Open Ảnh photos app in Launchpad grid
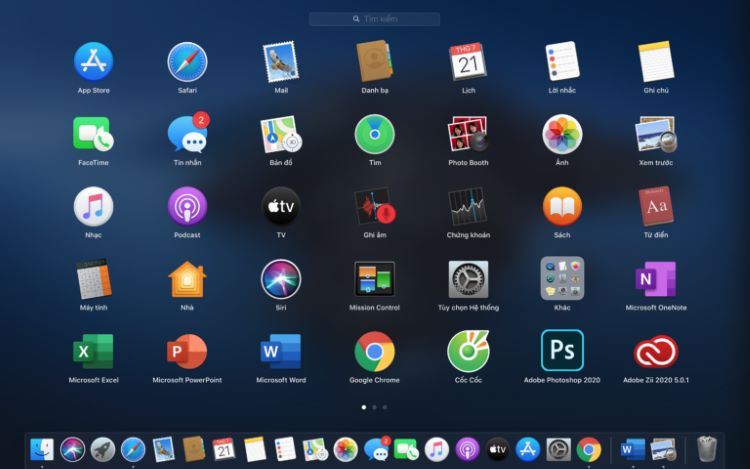Image resolution: width=750 pixels, height=469 pixels. pyautogui.click(x=562, y=134)
